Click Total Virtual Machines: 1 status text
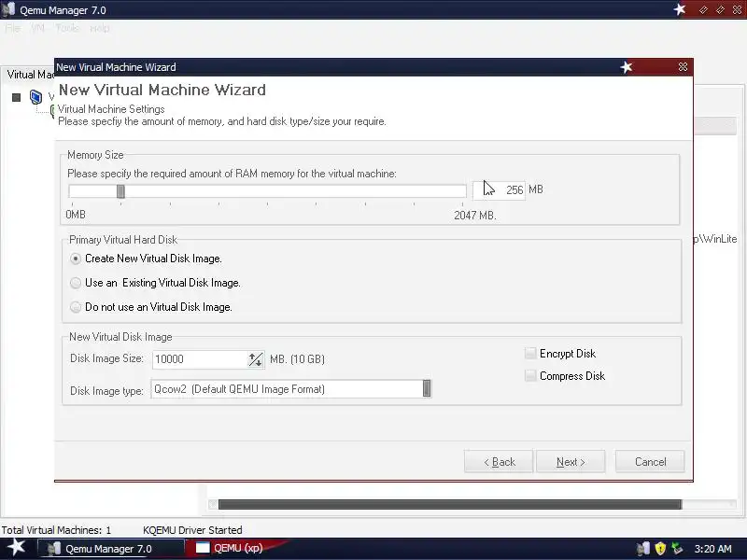 56,530
